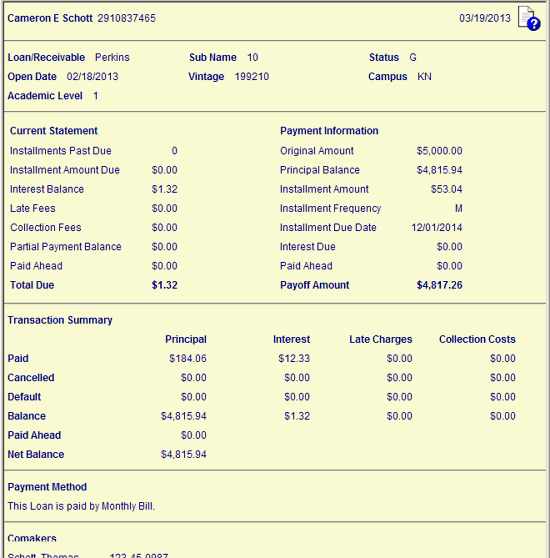Click the Current Statement heading
The image size is (550, 558).
tap(54, 131)
